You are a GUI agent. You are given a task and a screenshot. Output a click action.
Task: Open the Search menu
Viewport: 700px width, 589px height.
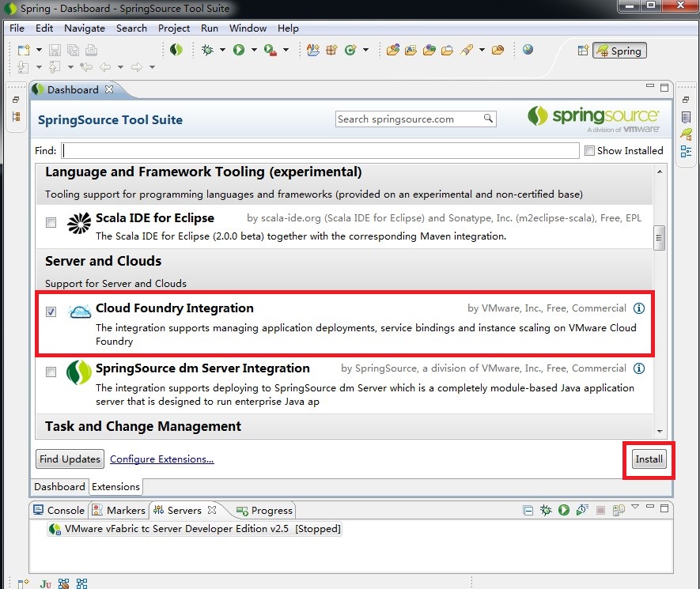pyautogui.click(x=131, y=28)
